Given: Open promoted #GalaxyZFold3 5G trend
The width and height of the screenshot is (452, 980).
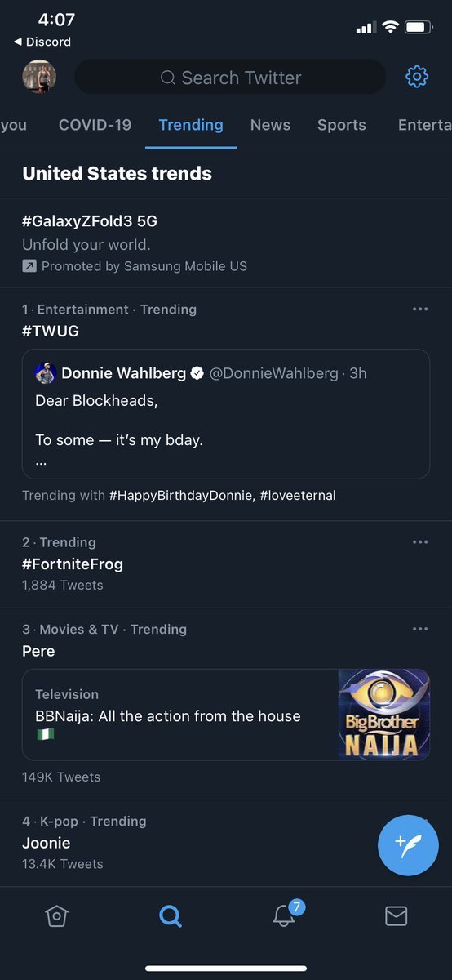Looking at the screenshot, I should point(226,243).
